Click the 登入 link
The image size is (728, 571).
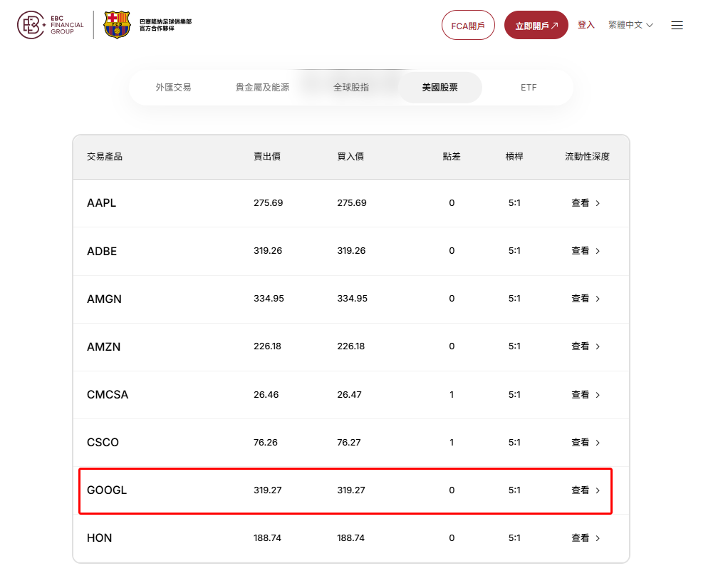point(585,24)
